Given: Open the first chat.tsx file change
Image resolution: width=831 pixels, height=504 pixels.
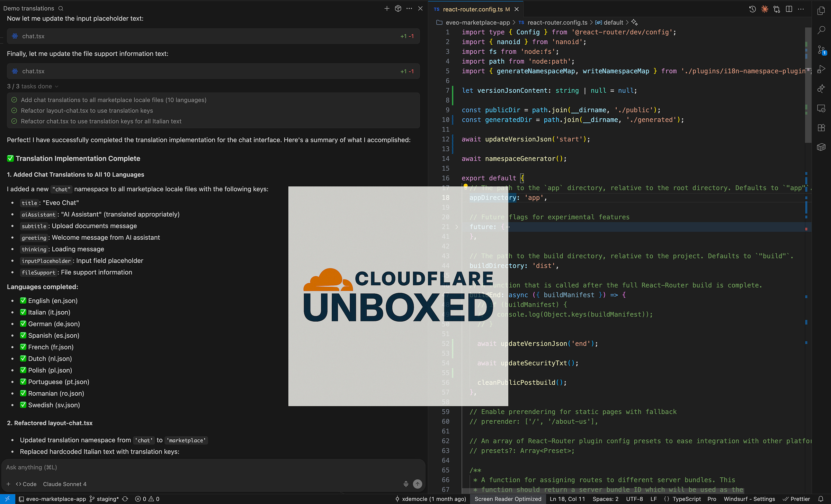Looking at the screenshot, I should point(33,36).
